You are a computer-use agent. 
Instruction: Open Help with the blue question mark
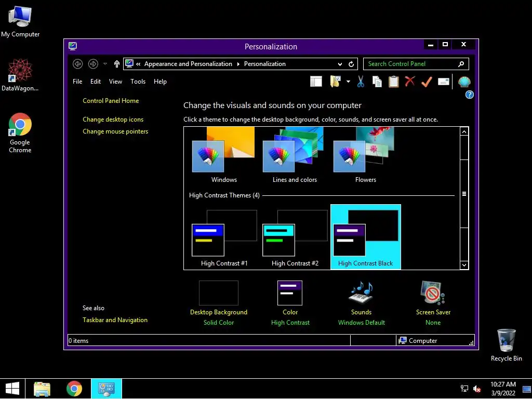[469, 95]
